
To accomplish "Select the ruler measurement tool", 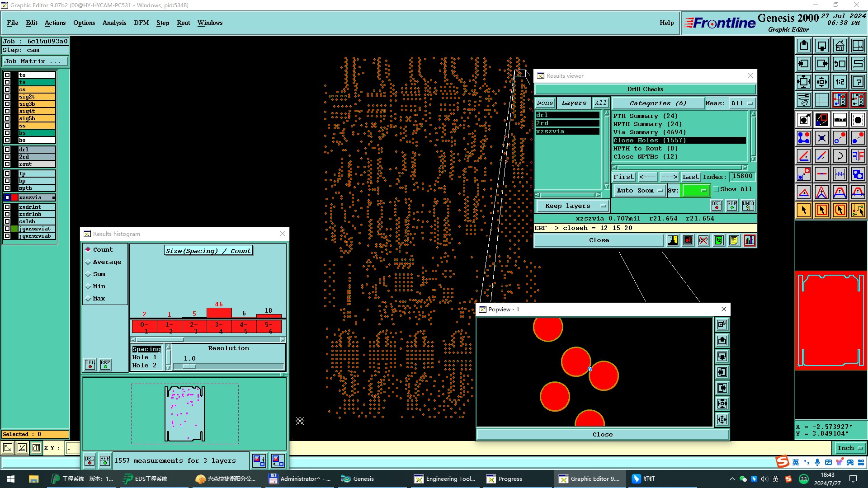I will [840, 120].
